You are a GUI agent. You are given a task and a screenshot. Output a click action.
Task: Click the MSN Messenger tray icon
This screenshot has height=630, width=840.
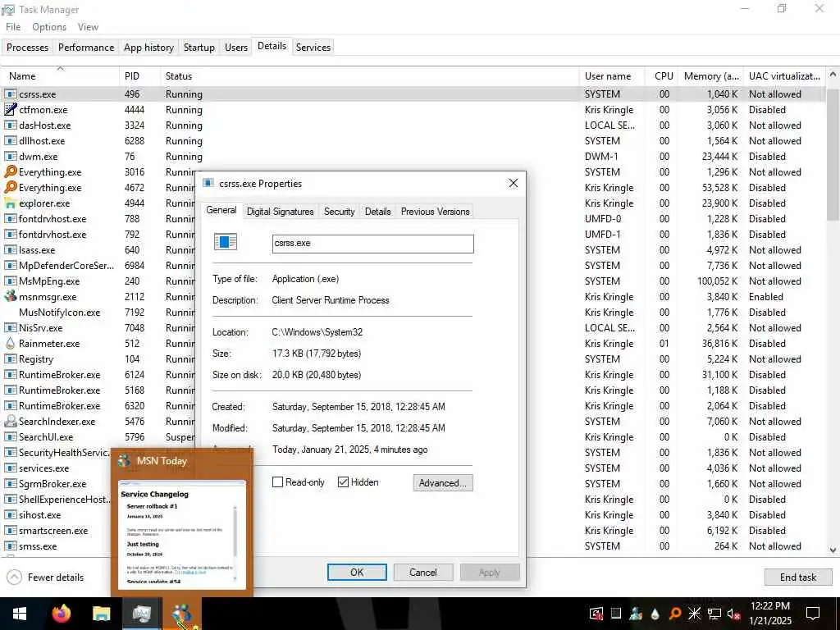(x=636, y=614)
